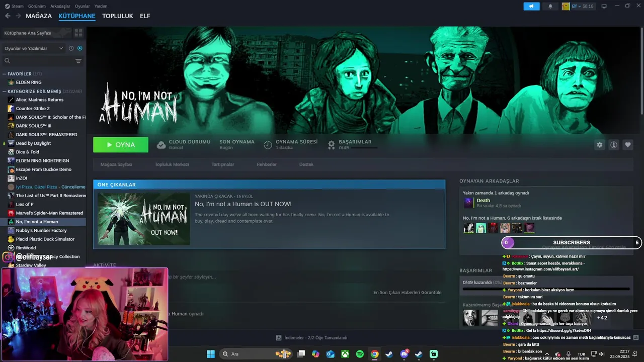Click first friend avatar in wishlist row
Screen dimensions: 644x362
click(x=468, y=228)
